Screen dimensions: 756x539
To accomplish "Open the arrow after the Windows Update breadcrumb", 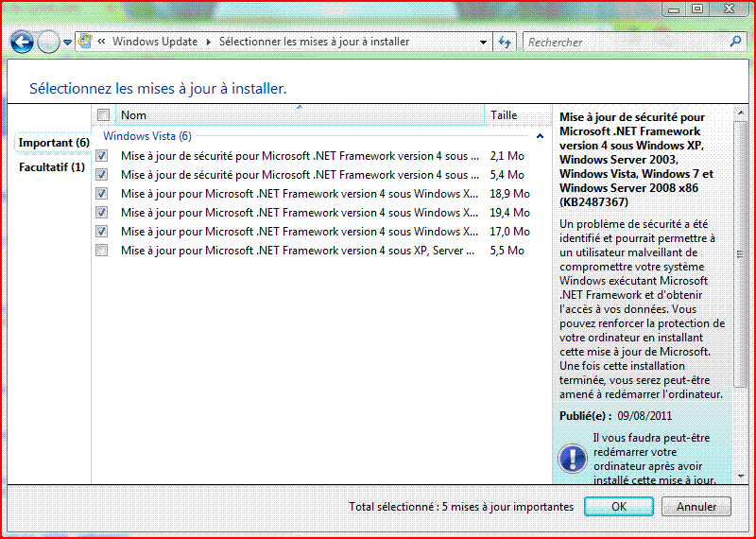I will click(x=208, y=42).
